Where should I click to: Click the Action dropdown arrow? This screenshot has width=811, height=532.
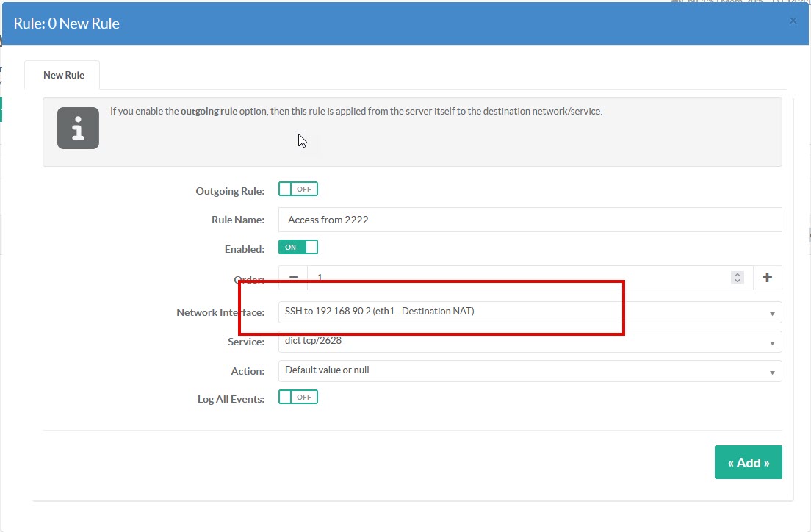click(772, 373)
